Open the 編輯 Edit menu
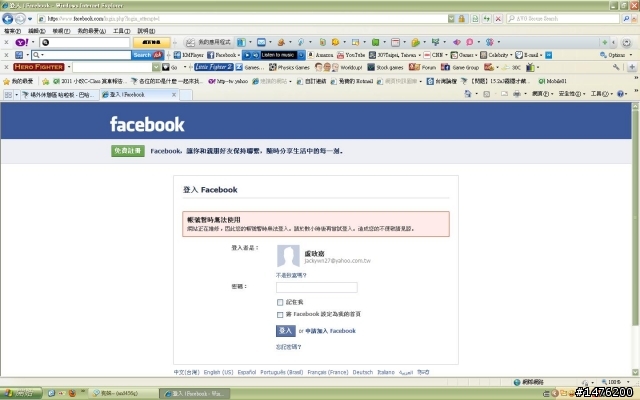This screenshot has width=640, height=400. [x=37, y=31]
